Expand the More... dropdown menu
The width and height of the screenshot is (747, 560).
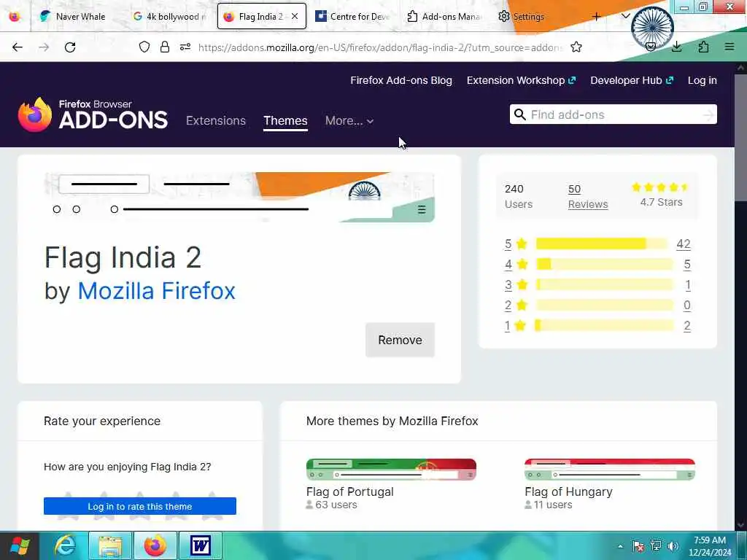pos(349,120)
